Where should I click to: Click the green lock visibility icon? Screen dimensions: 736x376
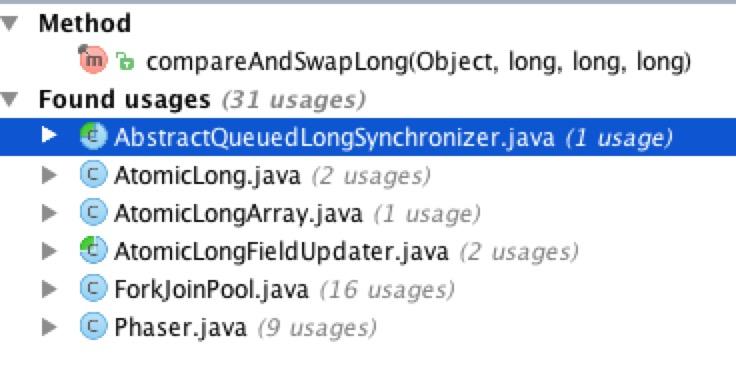(x=125, y=61)
